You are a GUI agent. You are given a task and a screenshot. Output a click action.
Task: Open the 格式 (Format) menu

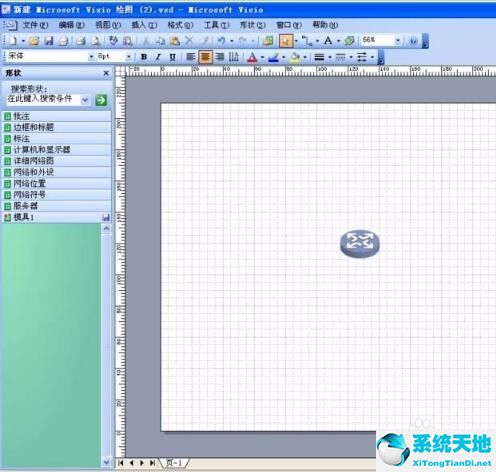pos(180,25)
